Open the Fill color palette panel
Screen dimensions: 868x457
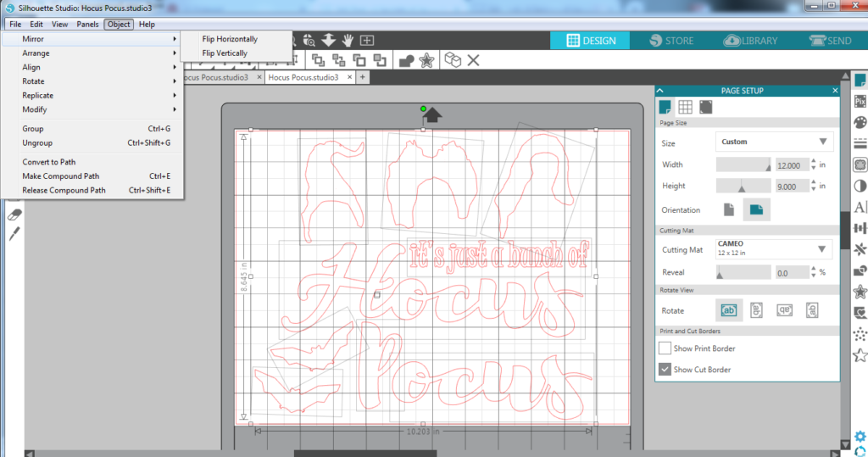click(860, 122)
